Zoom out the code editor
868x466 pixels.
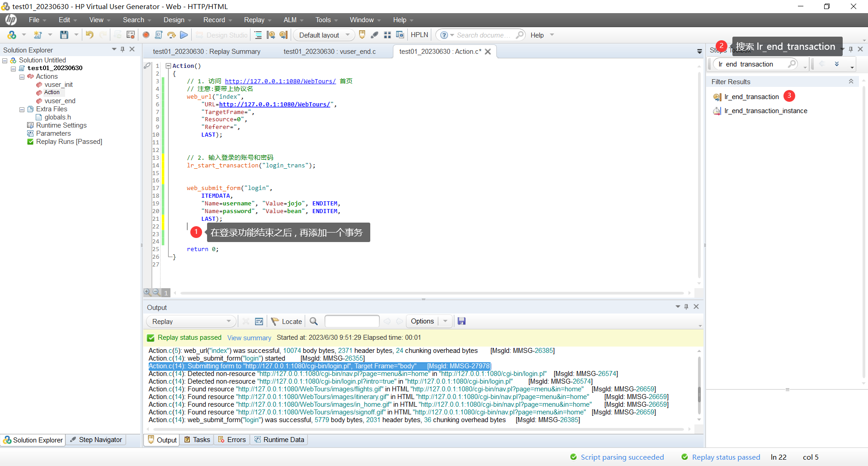pyautogui.click(x=156, y=292)
